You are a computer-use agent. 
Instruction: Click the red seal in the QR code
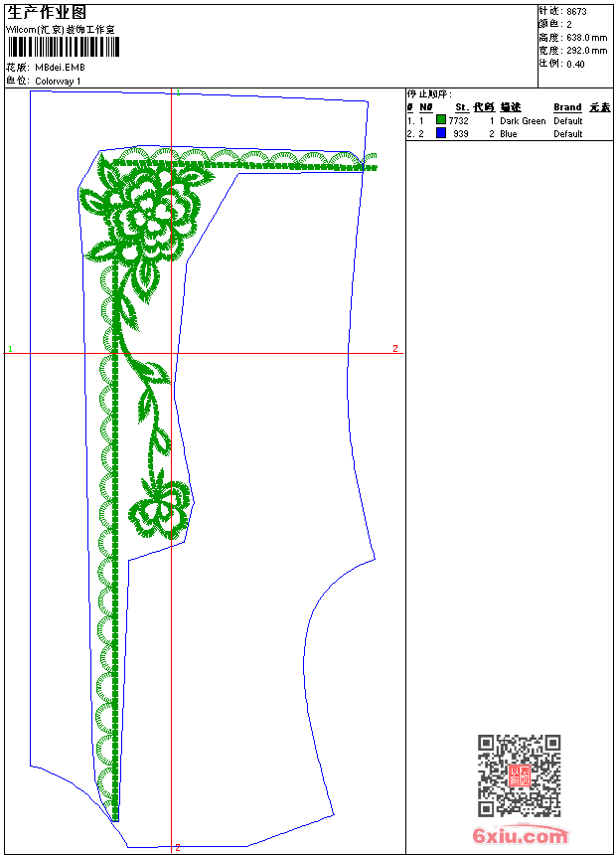pos(519,776)
